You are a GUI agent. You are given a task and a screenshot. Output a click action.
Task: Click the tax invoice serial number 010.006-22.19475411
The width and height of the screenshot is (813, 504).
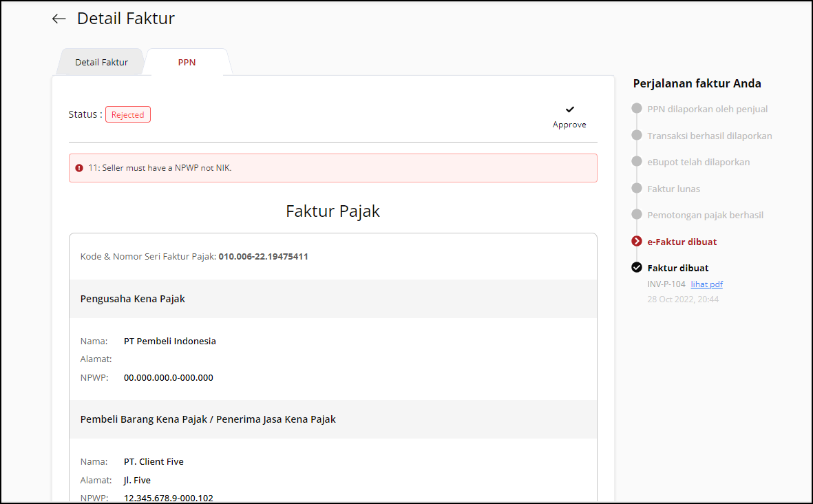pyautogui.click(x=263, y=257)
